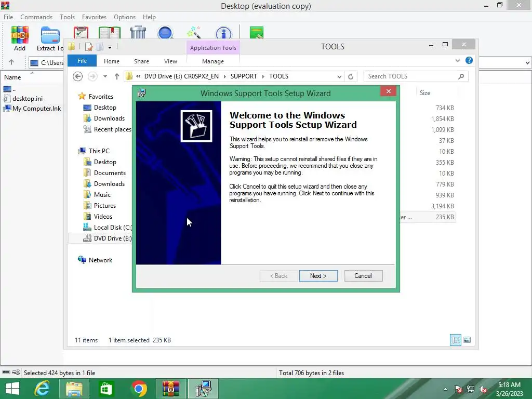Click the search magnifier in Search TOOLS
This screenshot has height=399, width=532.
coord(461,76)
